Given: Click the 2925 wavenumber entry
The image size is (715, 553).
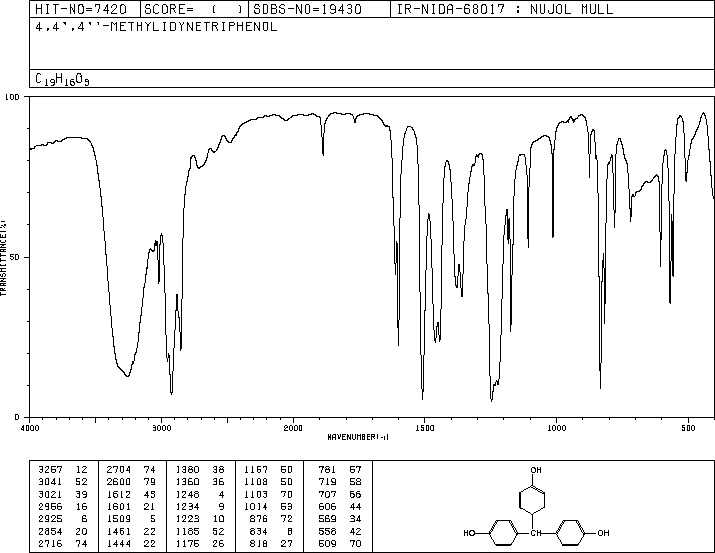Looking at the screenshot, I should 50,519.
